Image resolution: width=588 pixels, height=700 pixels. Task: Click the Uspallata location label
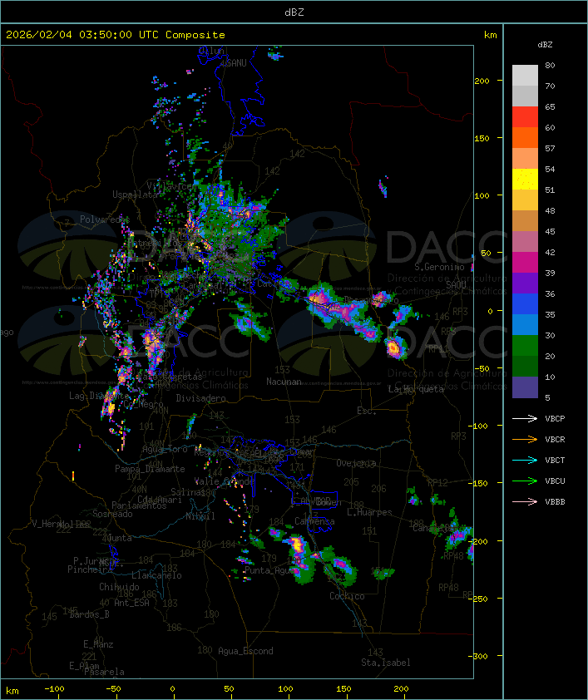click(135, 195)
